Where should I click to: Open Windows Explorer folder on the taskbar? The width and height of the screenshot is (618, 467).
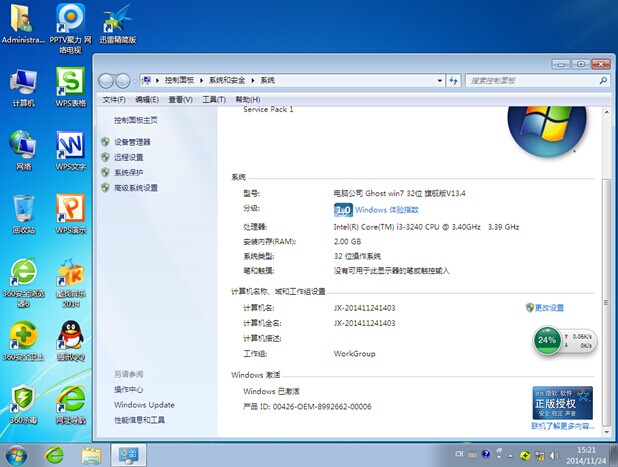pyautogui.click(x=91, y=455)
